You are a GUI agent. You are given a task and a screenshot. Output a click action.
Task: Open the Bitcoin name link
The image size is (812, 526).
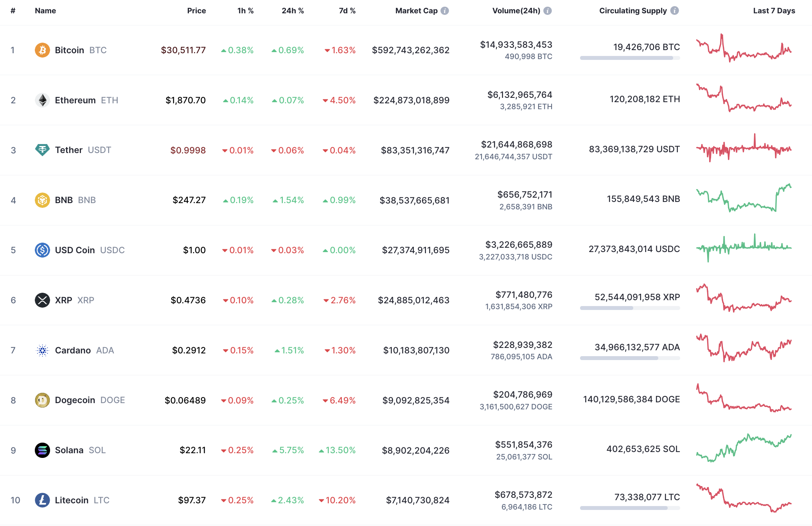tap(70, 50)
